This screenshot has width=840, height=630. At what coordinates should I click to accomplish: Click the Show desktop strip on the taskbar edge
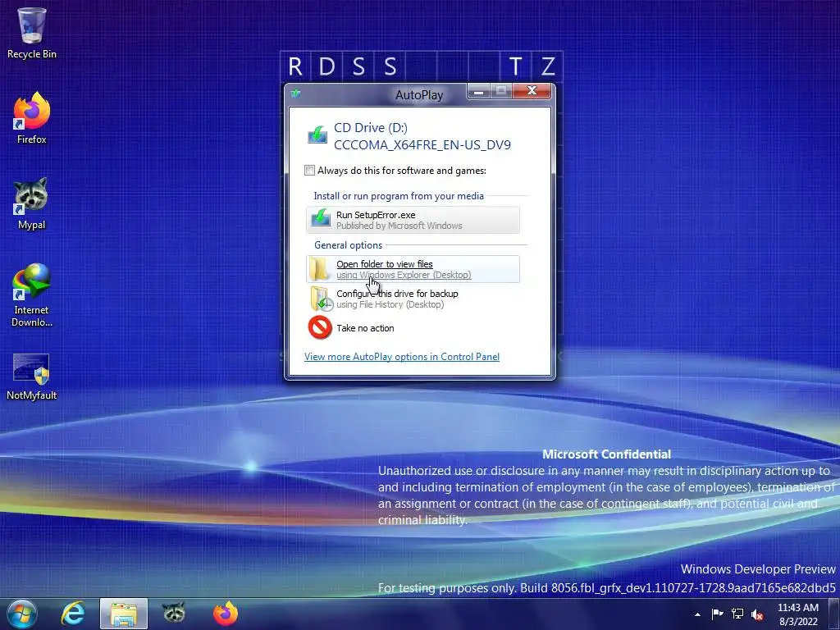[833, 614]
